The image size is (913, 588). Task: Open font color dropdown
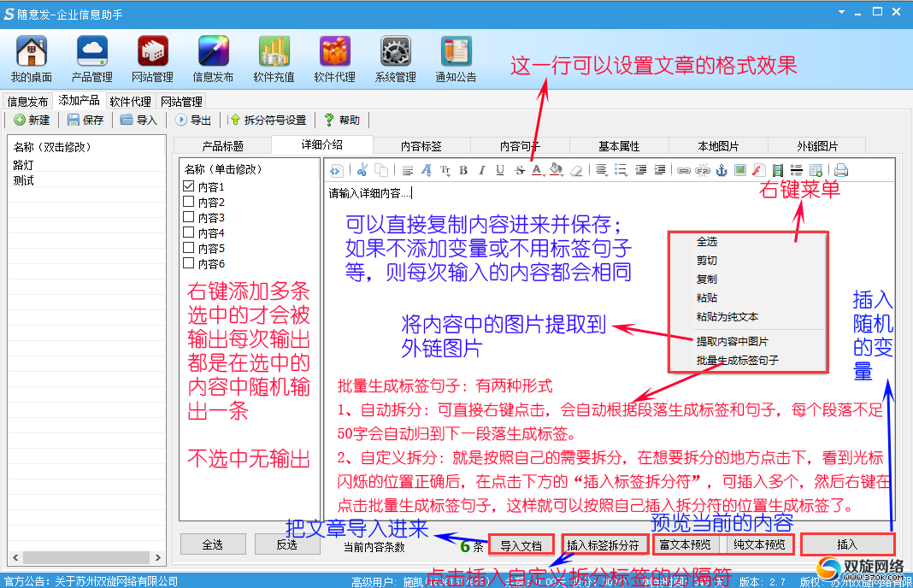(538, 170)
